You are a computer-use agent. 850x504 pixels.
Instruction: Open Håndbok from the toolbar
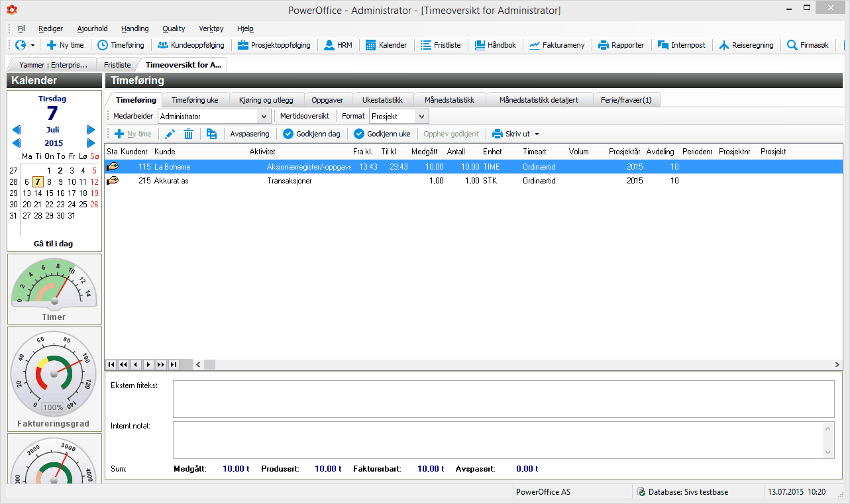496,45
